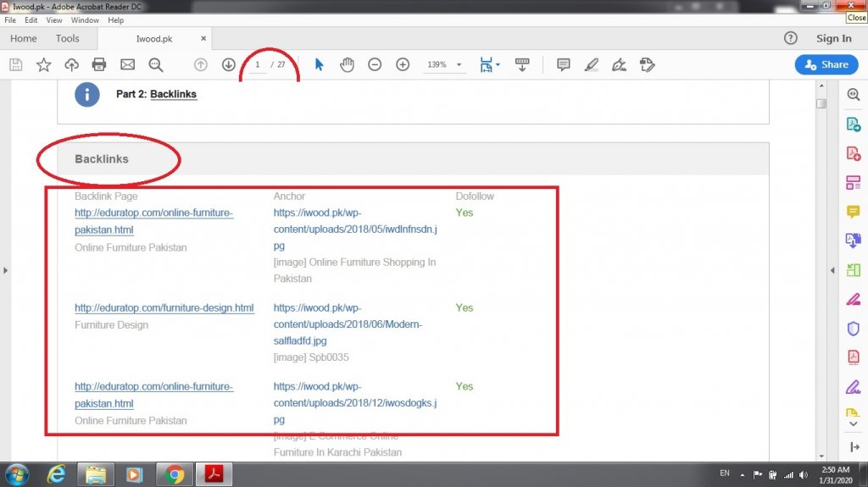Open Fill & Sign in right pane

853,387
